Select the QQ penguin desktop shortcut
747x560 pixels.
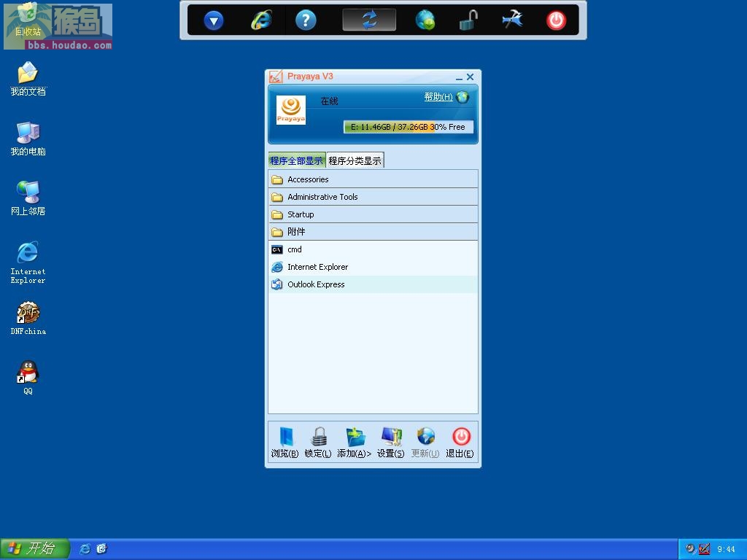pyautogui.click(x=28, y=378)
